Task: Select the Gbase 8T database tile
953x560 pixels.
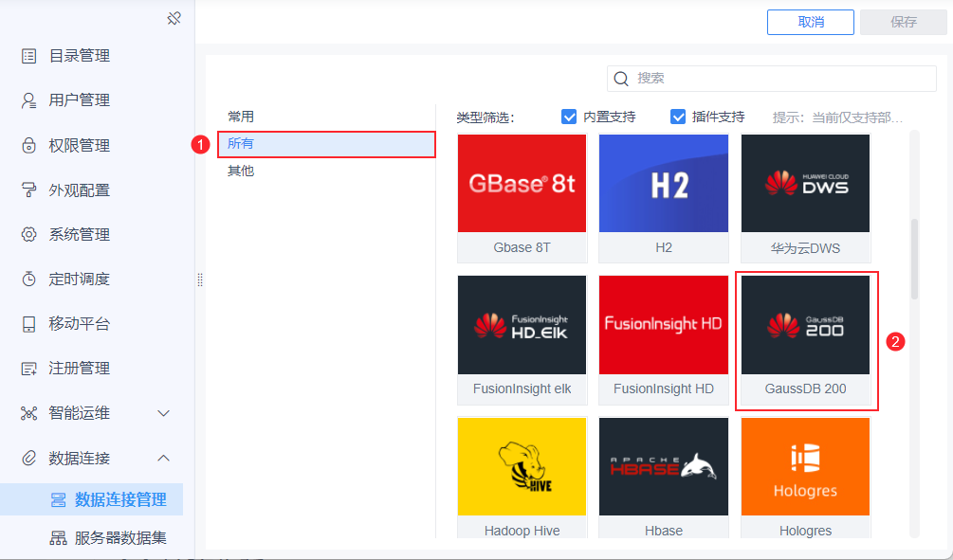Action: [522, 198]
